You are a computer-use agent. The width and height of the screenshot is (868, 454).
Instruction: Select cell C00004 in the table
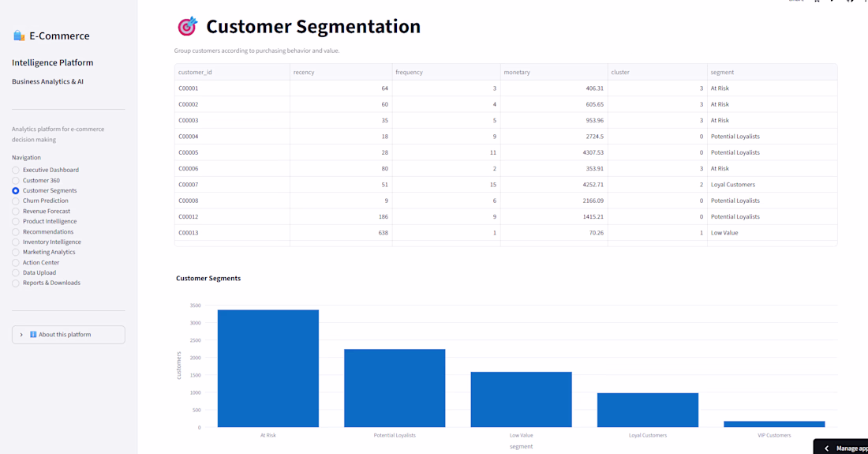[x=232, y=136]
